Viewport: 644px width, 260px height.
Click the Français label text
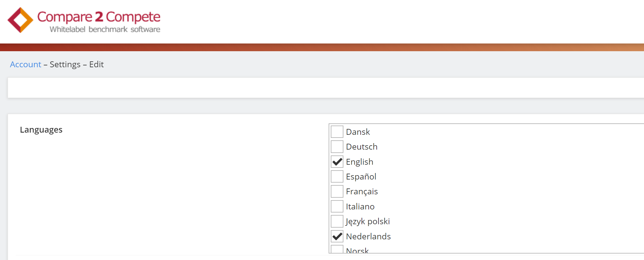coord(362,192)
